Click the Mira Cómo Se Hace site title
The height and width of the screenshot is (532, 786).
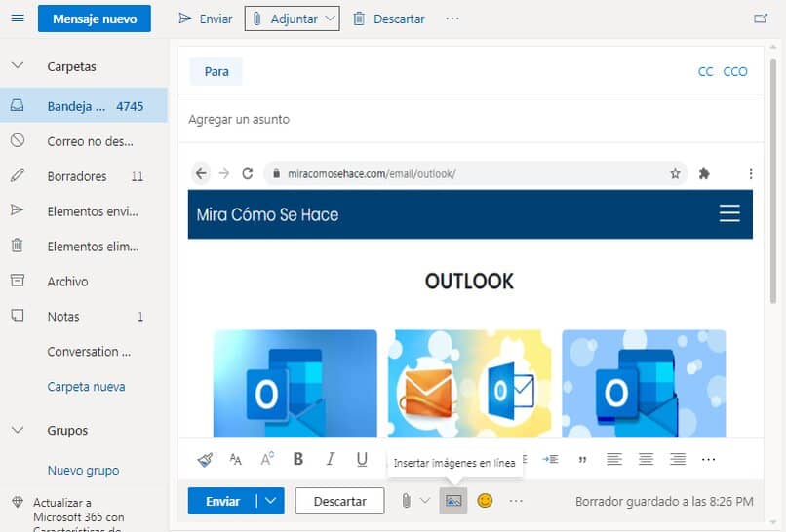[x=267, y=214]
